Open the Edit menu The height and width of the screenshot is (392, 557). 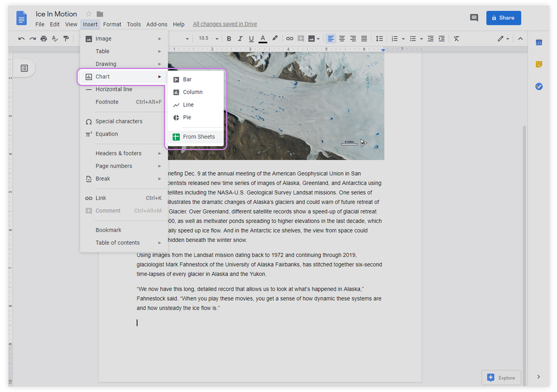tap(55, 24)
